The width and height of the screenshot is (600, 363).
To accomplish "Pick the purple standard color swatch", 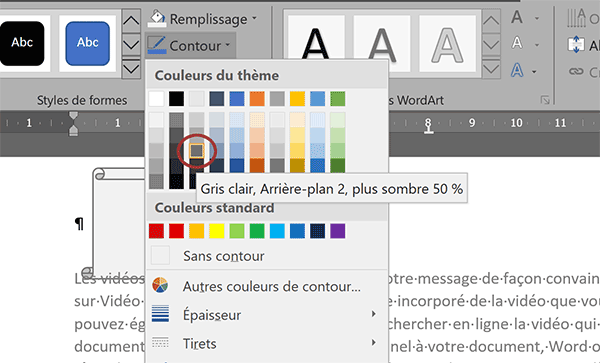I will point(338,231).
